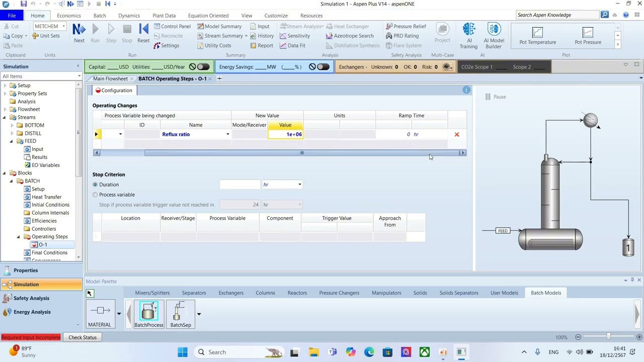Expand the BOTTOM stream node

click(x=12, y=125)
